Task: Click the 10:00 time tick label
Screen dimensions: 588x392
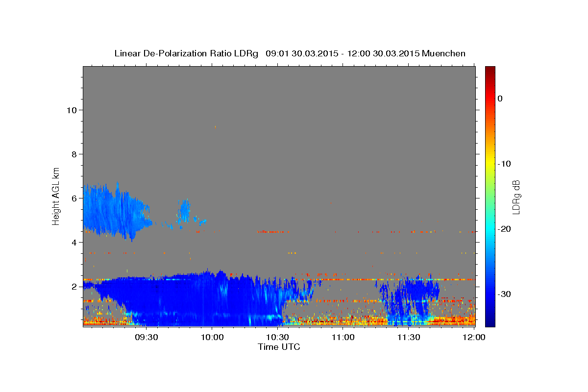Action: 212,337
